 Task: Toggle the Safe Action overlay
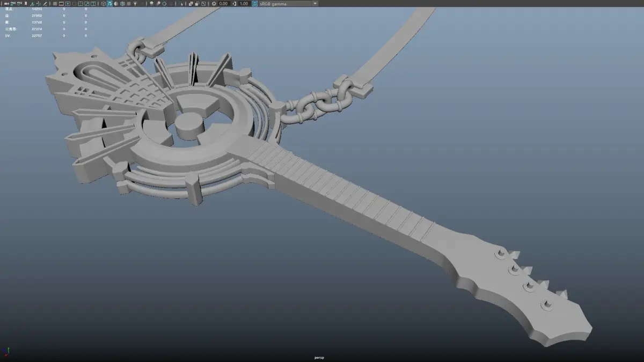86,3
